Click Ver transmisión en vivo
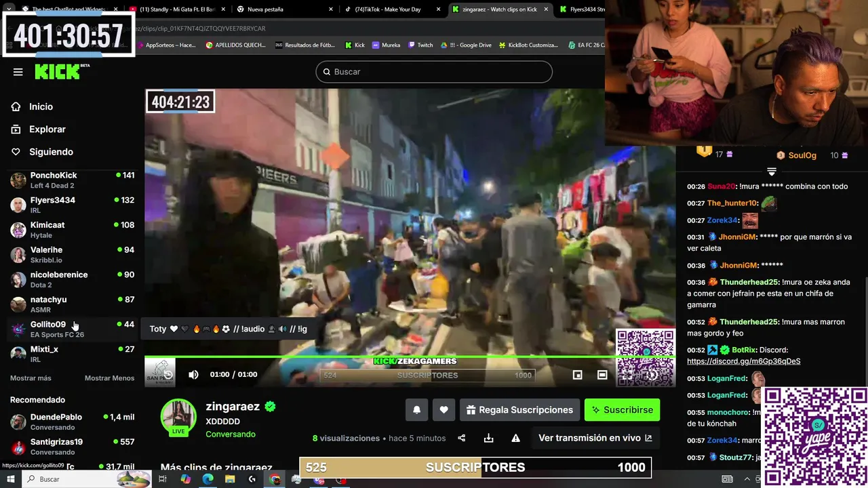868x488 pixels. (595, 438)
